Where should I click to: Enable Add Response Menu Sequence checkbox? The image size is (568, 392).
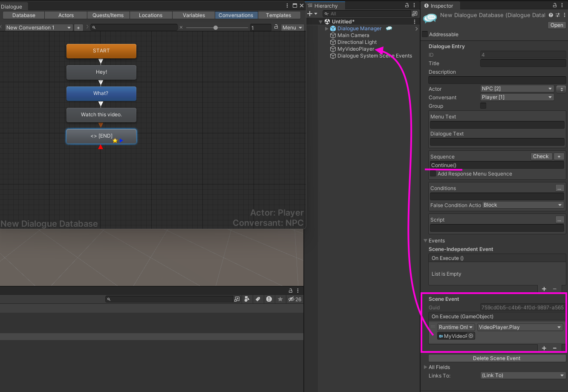tap(433, 173)
